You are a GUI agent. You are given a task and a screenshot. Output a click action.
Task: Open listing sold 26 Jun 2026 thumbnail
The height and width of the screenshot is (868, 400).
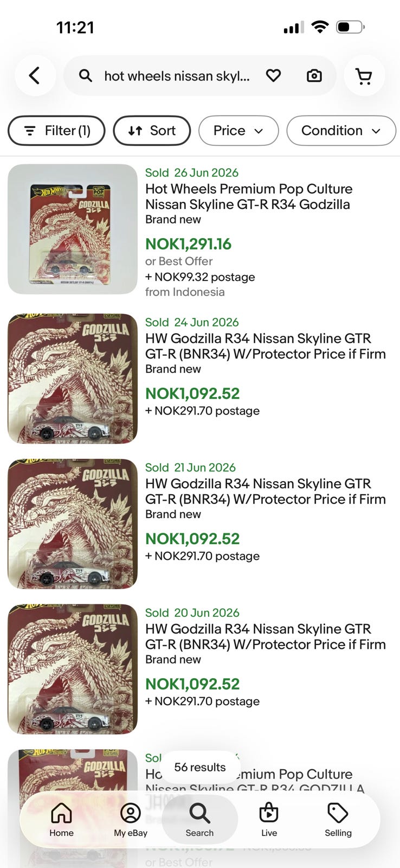(x=73, y=229)
